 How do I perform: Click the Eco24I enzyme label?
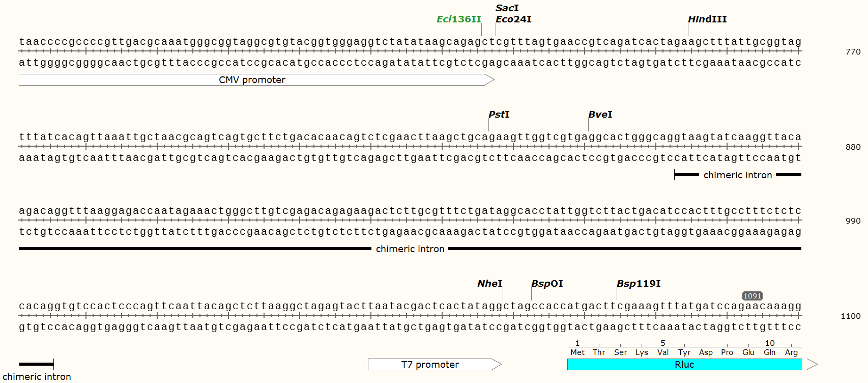(513, 19)
